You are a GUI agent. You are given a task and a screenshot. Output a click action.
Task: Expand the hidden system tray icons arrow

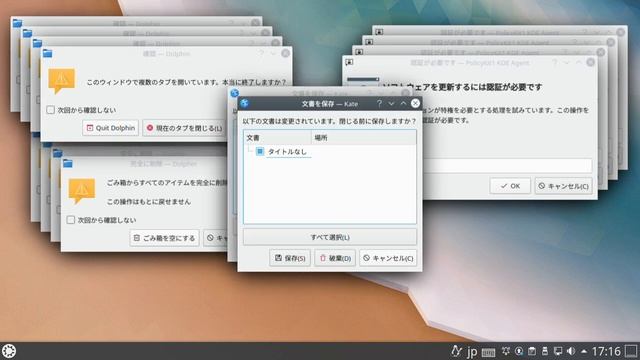point(584,351)
